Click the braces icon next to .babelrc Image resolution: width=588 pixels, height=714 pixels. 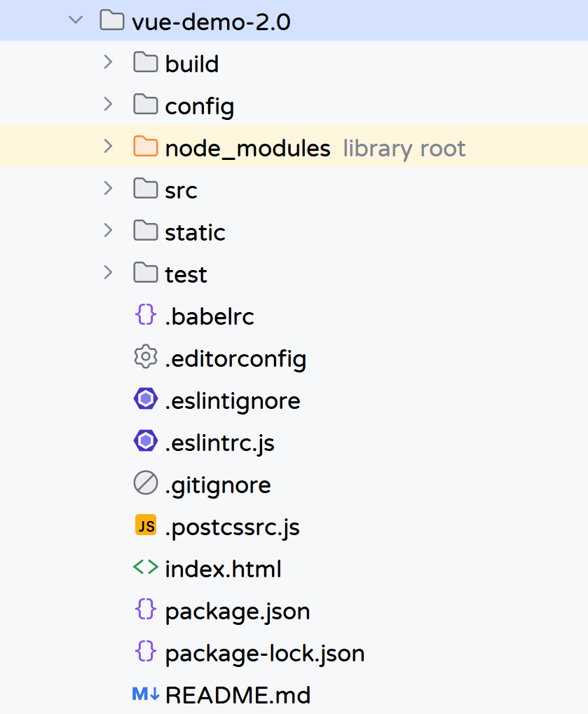tap(146, 315)
